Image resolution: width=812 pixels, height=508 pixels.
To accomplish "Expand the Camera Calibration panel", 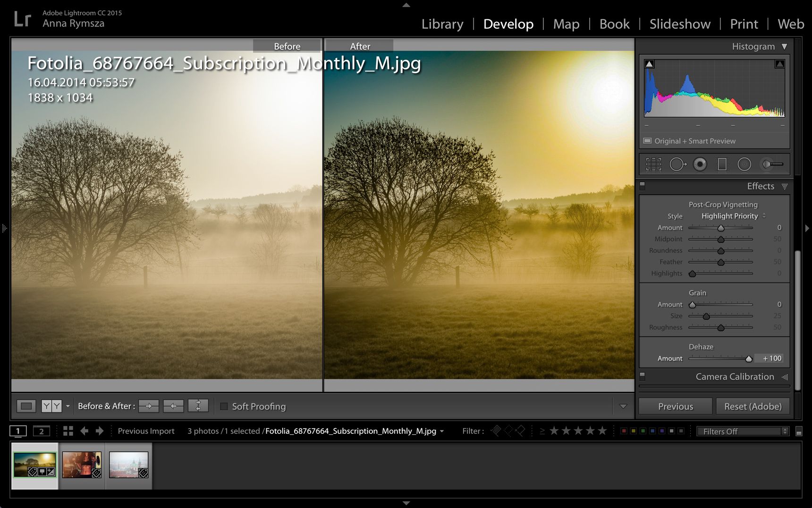I will 785,377.
